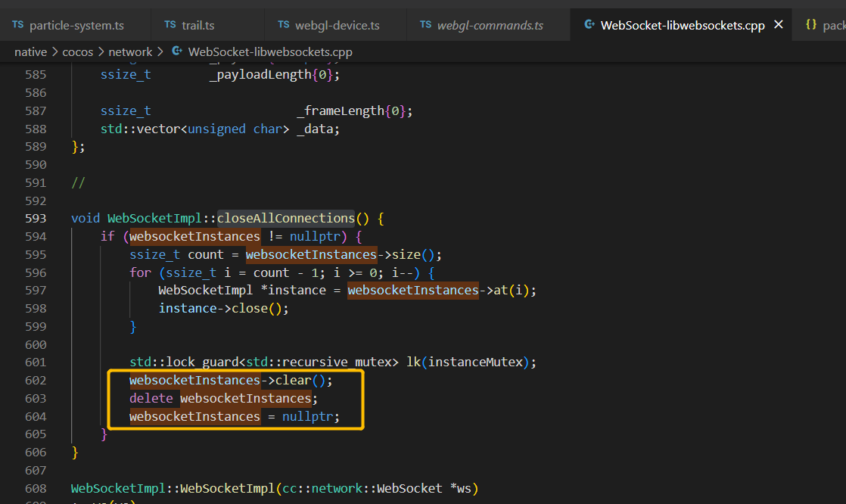The image size is (846, 504).
Task: Click the TS icon on trail.ts tab
Action: 170,25
